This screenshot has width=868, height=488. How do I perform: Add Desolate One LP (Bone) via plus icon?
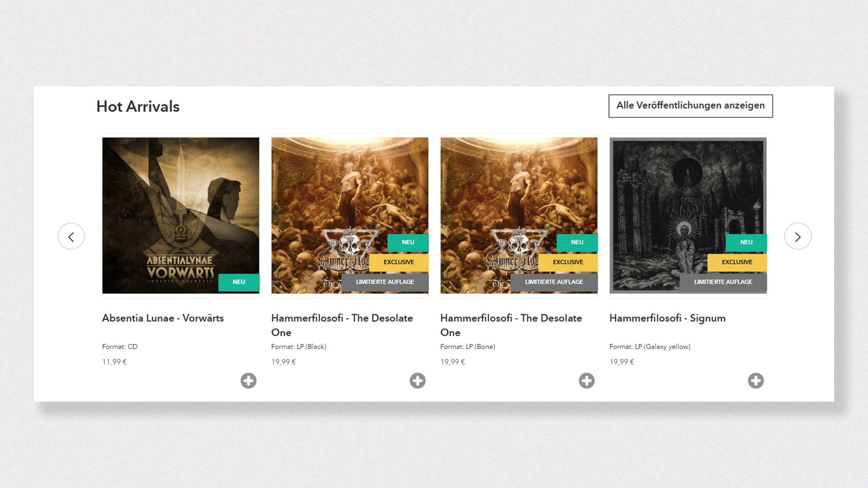[586, 380]
